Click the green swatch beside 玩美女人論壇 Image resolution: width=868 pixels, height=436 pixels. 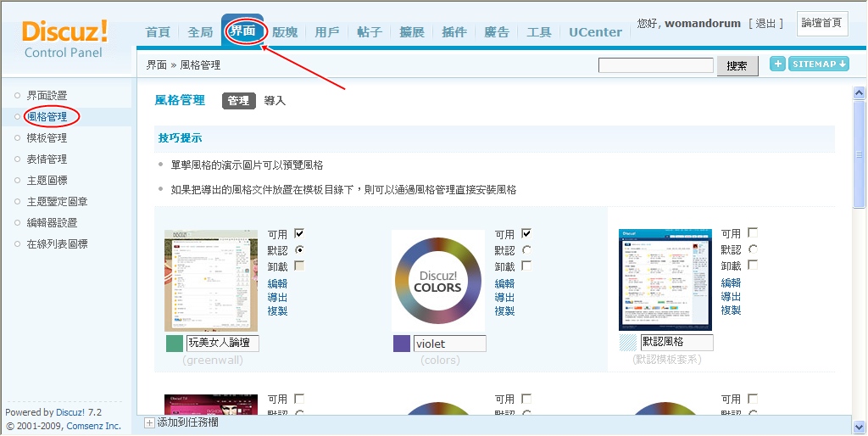point(175,344)
